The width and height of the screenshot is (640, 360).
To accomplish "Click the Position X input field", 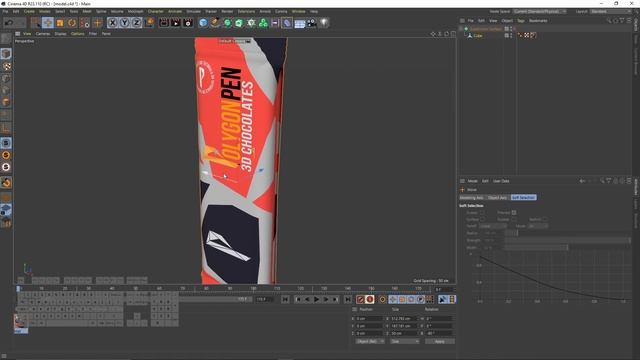I will [369, 318].
